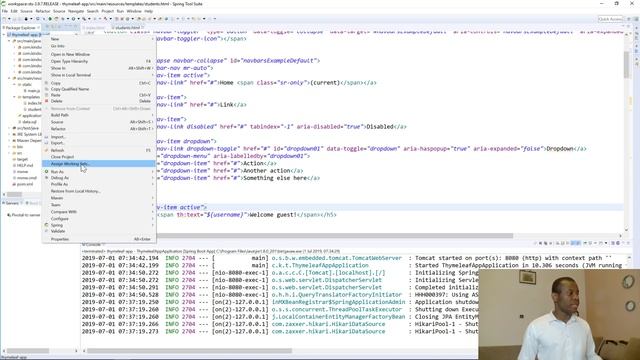Open the Profile As submenu

coord(99,184)
